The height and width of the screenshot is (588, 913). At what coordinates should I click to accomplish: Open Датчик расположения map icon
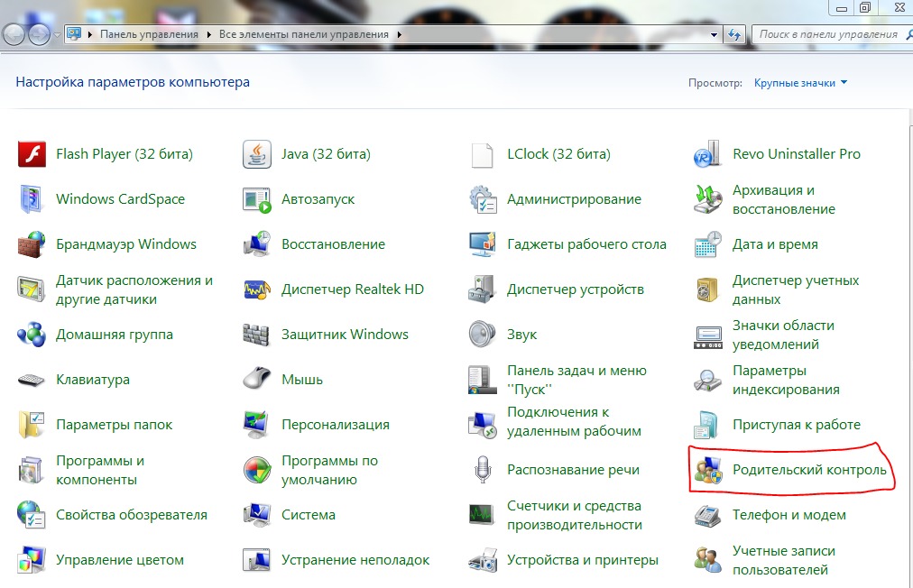pyautogui.click(x=32, y=289)
